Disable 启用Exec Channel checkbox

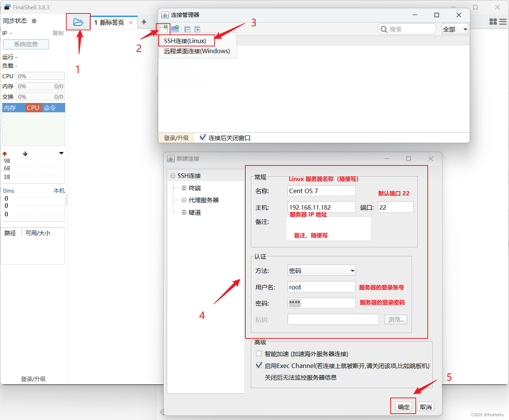pyautogui.click(x=259, y=365)
